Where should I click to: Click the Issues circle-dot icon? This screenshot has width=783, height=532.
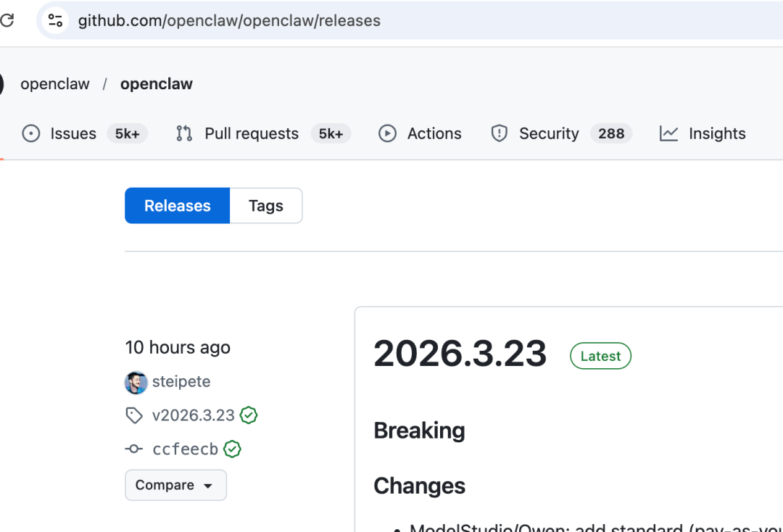31,134
